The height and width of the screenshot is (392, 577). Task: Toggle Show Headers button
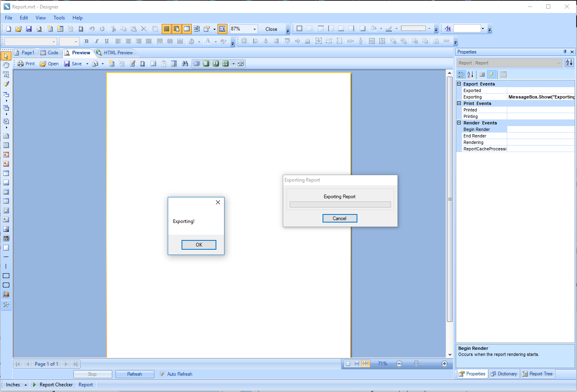pos(187,29)
